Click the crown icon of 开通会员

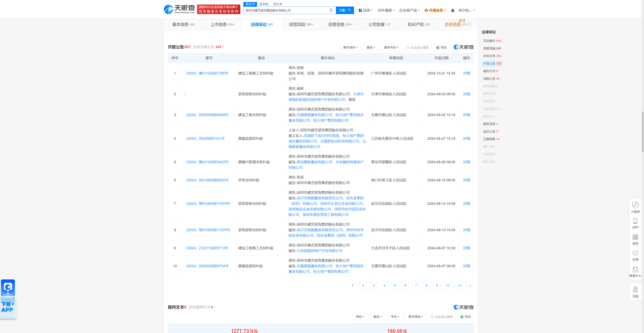click(426, 11)
